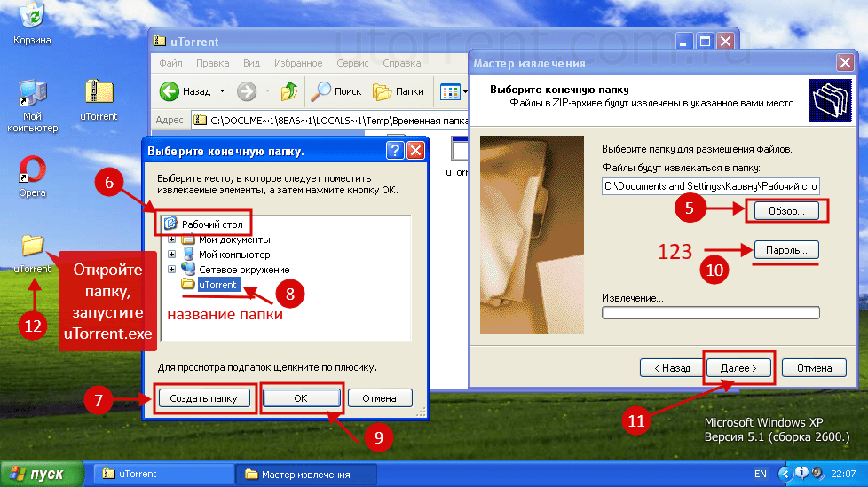Click the help question mark in folder dialog
868x487 pixels.
[x=395, y=151]
